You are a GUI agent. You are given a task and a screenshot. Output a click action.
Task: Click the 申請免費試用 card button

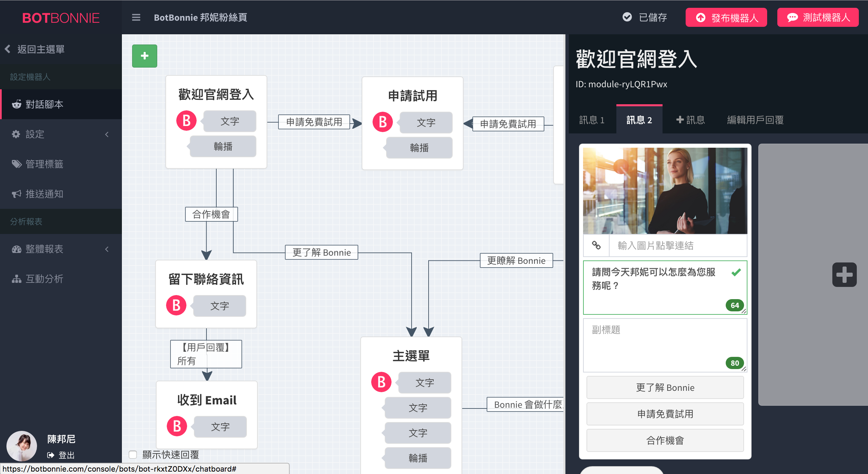point(665,414)
